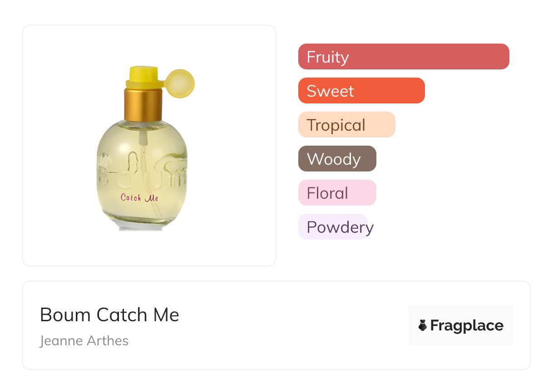Click the Boum Catch Me title
The height and width of the screenshot is (392, 553).
pyautogui.click(x=109, y=315)
